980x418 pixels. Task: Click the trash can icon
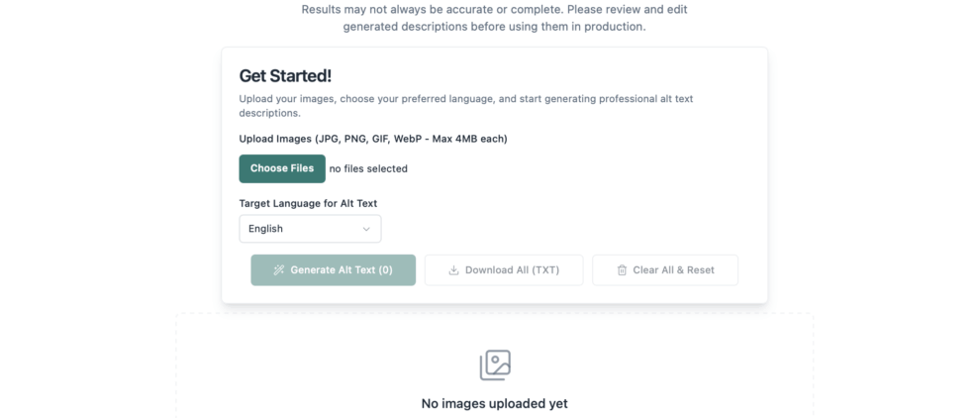tap(622, 270)
